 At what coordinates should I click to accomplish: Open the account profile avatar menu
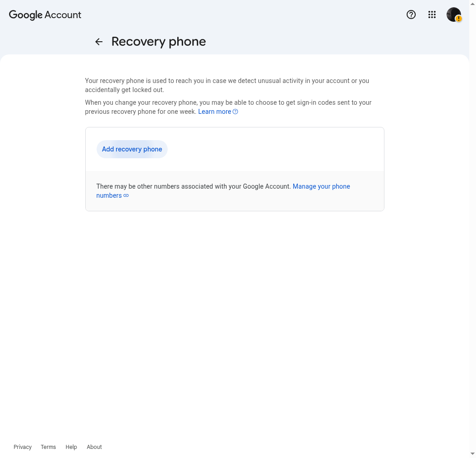(x=453, y=15)
